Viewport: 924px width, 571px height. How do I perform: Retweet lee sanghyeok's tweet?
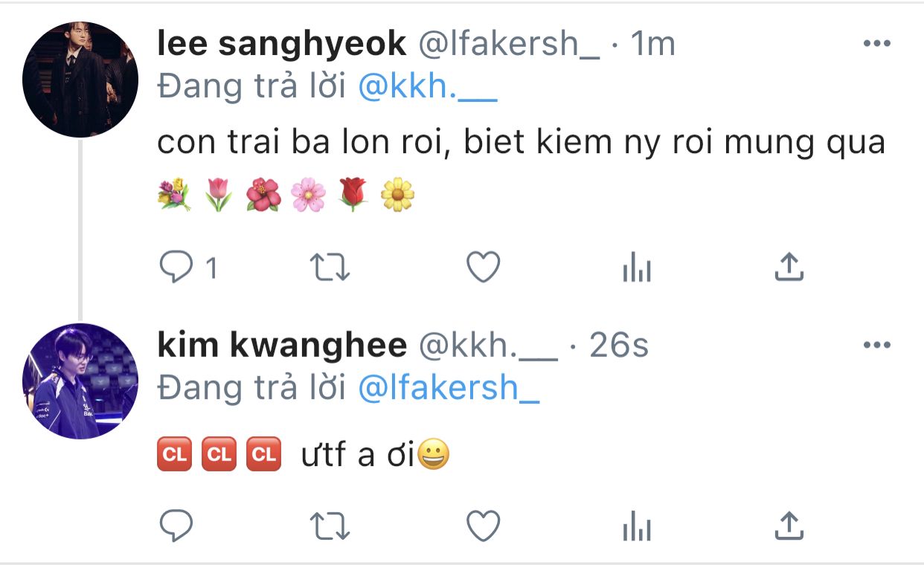point(330,268)
